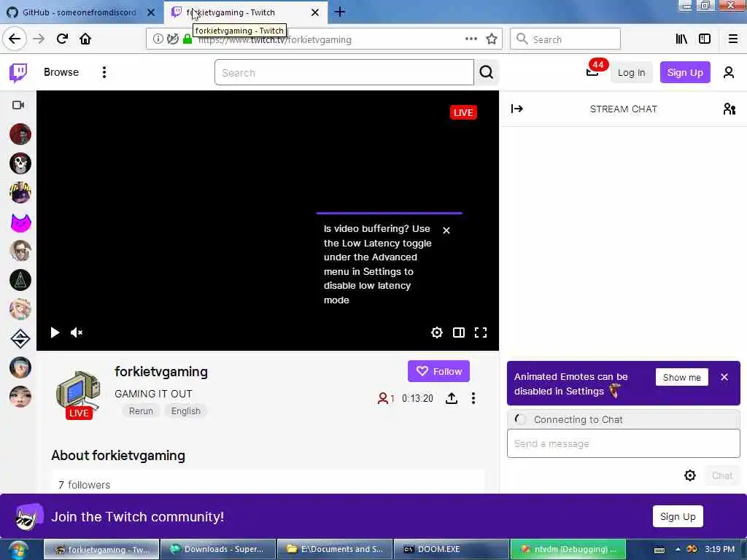This screenshot has width=747, height=560.
Task: Click the viewer count icon
Action: click(x=382, y=398)
